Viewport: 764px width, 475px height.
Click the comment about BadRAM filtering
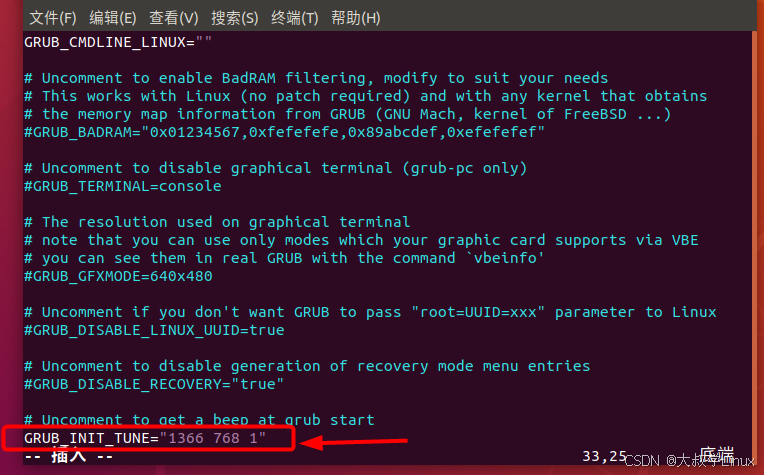[x=316, y=78]
